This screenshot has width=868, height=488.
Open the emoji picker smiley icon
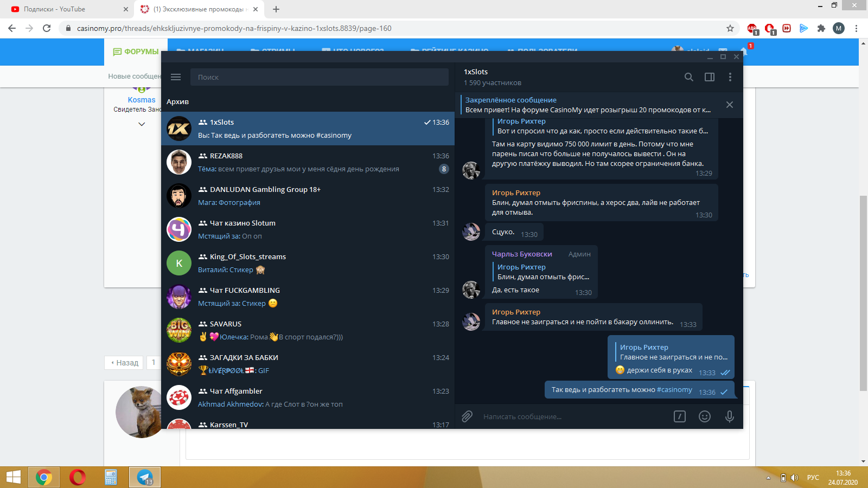click(x=705, y=416)
